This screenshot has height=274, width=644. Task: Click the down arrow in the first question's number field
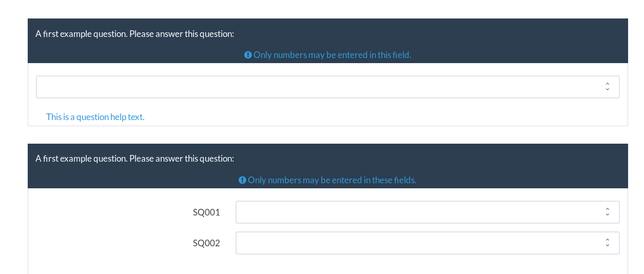(608, 90)
